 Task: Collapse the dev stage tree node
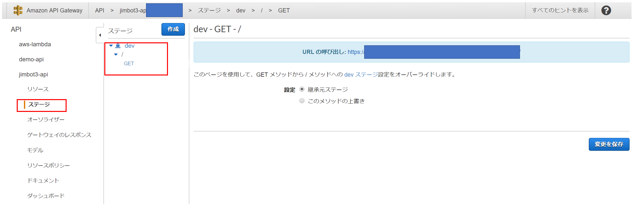pyautogui.click(x=111, y=46)
